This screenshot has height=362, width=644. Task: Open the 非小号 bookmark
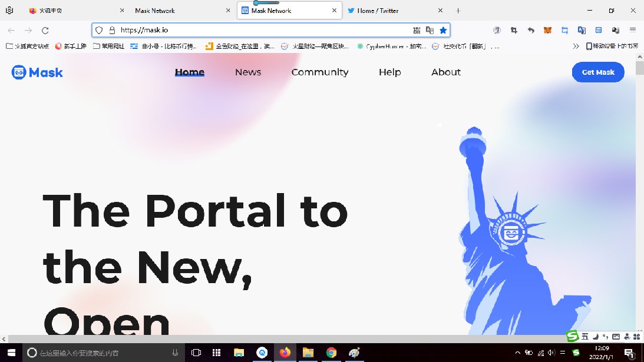(x=164, y=47)
